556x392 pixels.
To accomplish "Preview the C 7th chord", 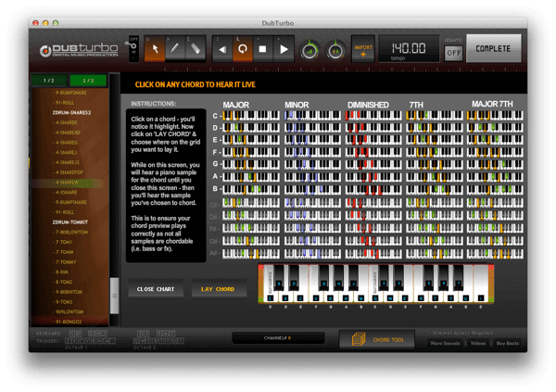I will tap(435, 116).
